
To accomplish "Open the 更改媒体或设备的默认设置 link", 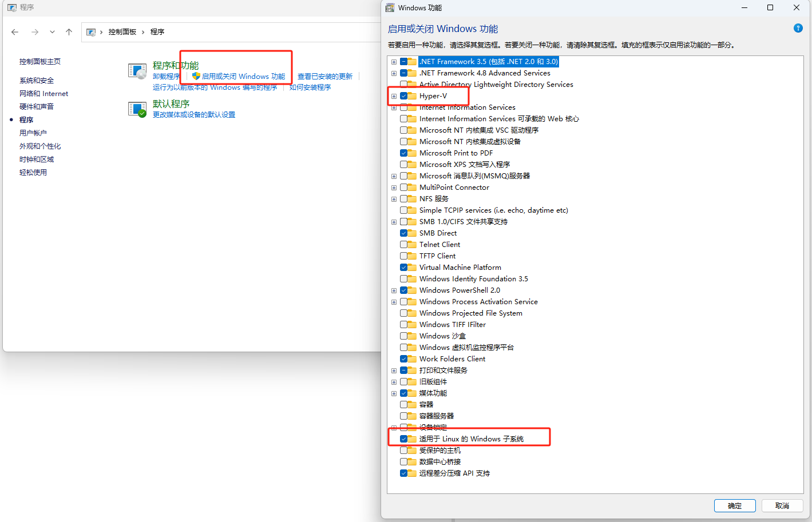I will pyautogui.click(x=194, y=115).
